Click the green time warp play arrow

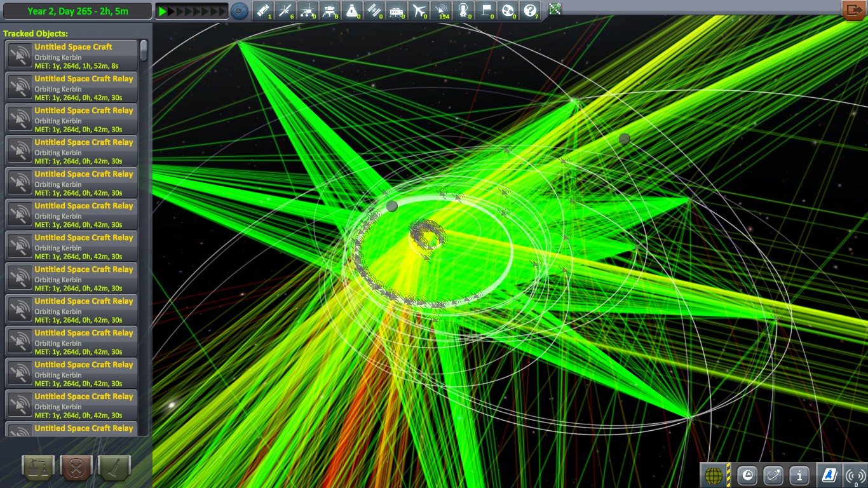pyautogui.click(x=163, y=11)
